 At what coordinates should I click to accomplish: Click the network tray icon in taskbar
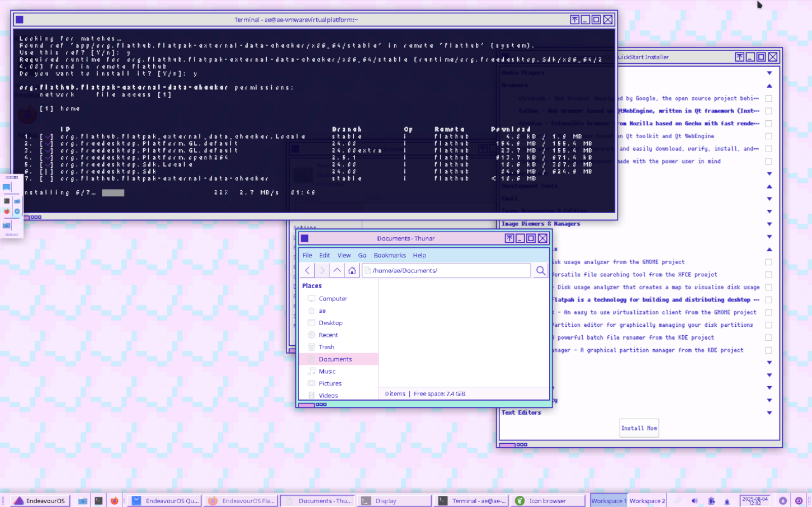pyautogui.click(x=678, y=501)
